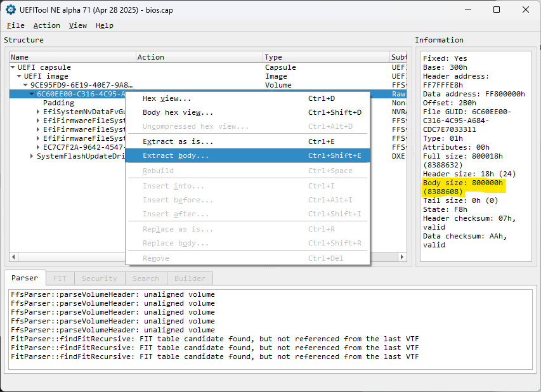Open the Help menu
541x392 pixels.
click(105, 25)
